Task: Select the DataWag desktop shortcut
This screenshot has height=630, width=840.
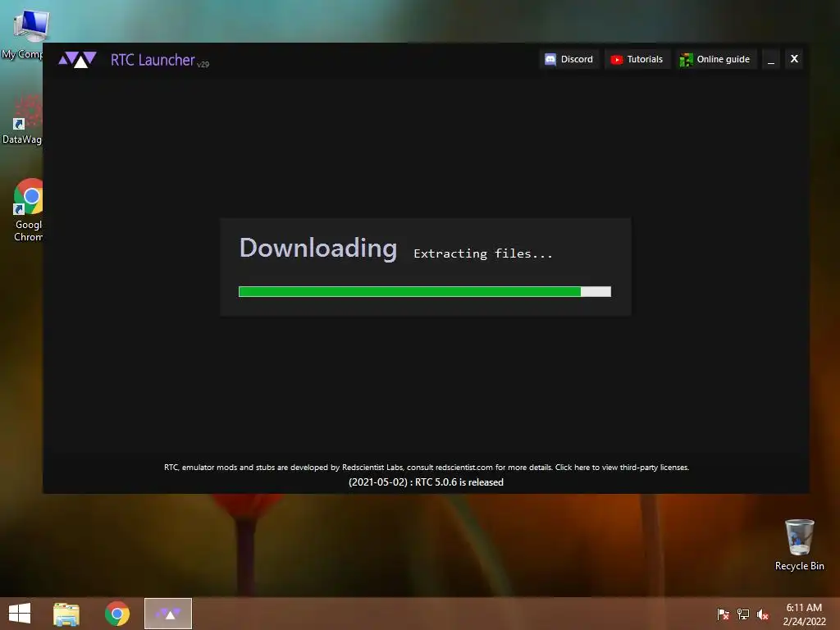Action: tap(22, 120)
